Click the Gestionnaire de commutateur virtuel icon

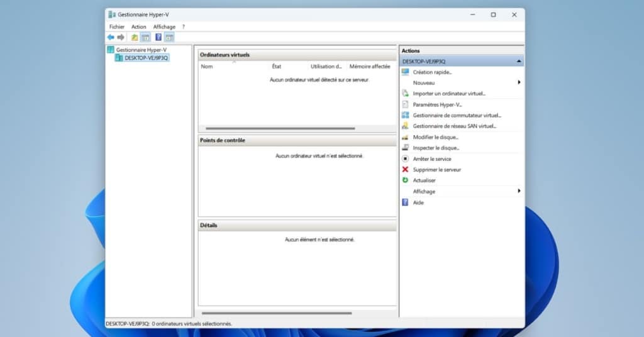pyautogui.click(x=406, y=115)
